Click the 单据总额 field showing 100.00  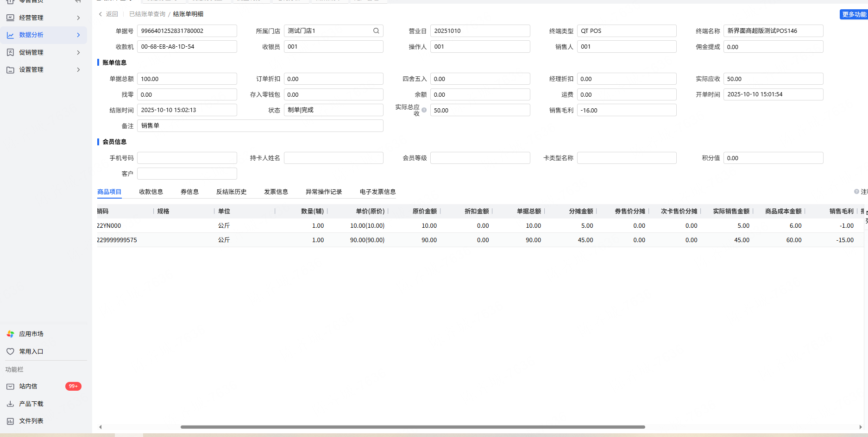[187, 79]
